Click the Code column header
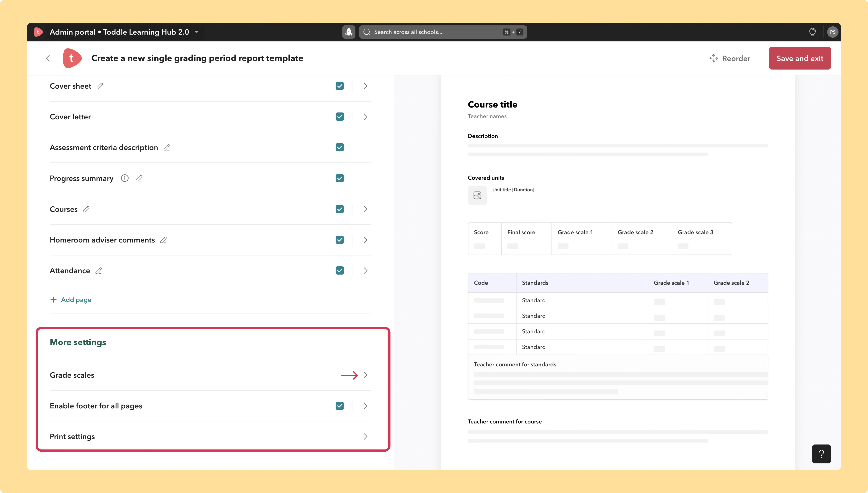868x493 pixels. point(481,283)
